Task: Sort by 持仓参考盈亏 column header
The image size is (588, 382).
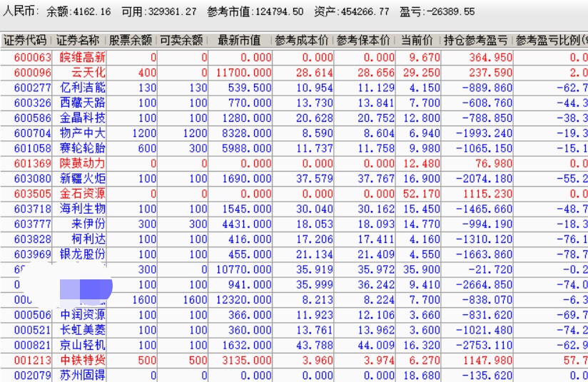Action: [x=475, y=40]
